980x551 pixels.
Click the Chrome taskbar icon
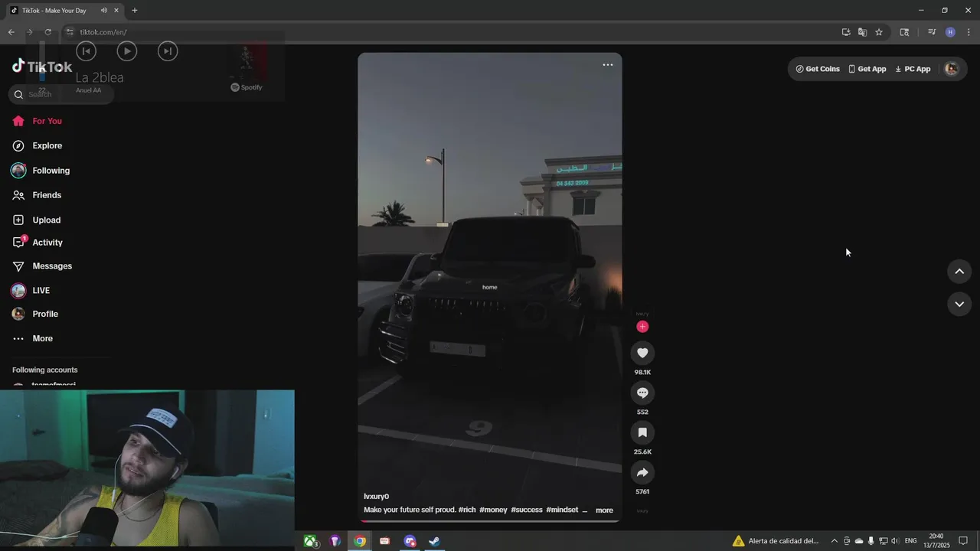(x=360, y=541)
